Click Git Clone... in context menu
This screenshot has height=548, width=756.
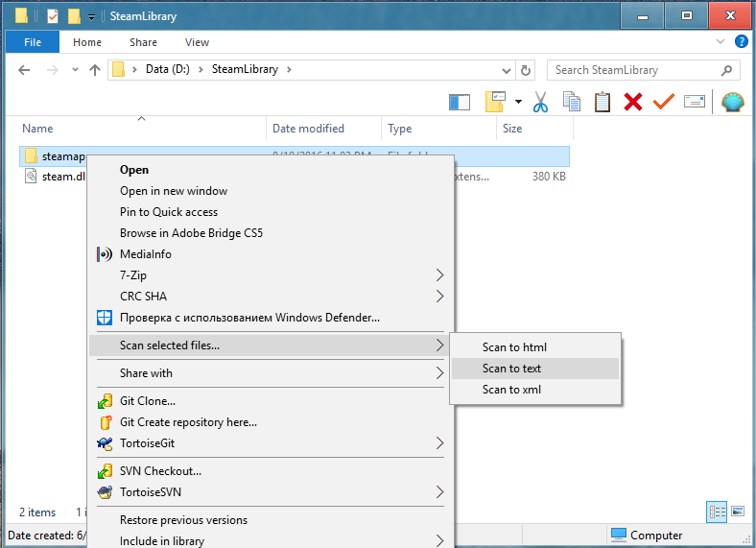[x=271, y=401]
